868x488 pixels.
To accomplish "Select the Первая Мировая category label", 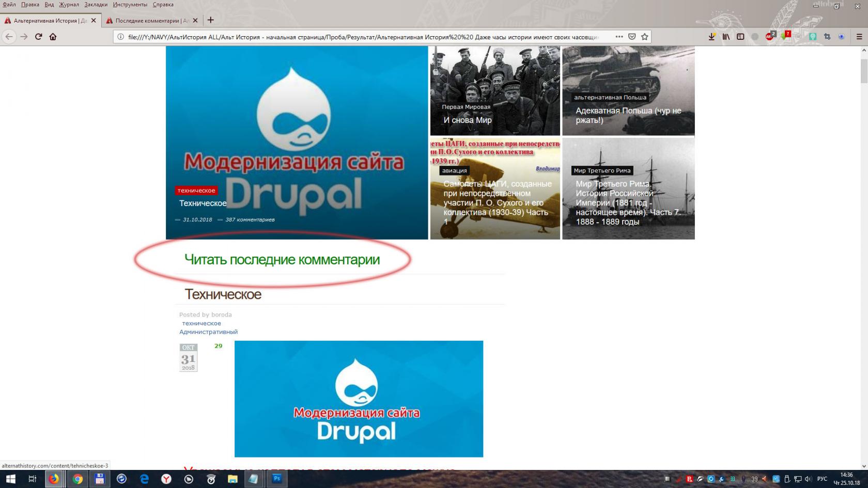I will [x=466, y=107].
